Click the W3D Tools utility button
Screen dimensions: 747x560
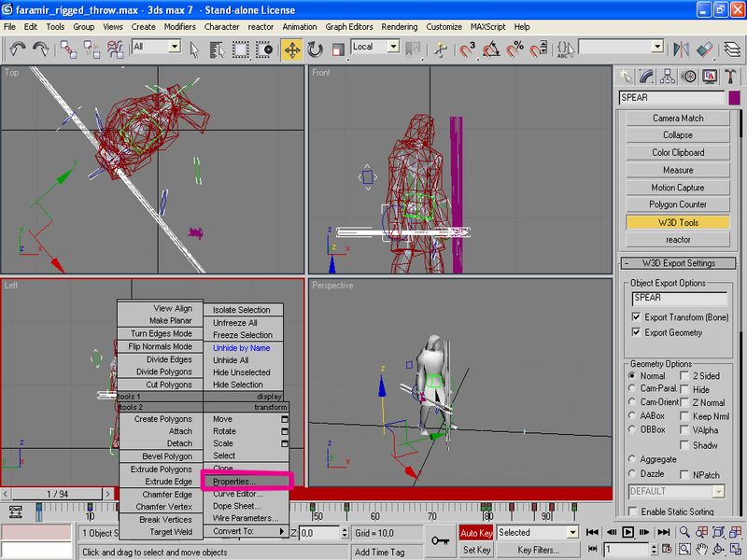(x=678, y=222)
